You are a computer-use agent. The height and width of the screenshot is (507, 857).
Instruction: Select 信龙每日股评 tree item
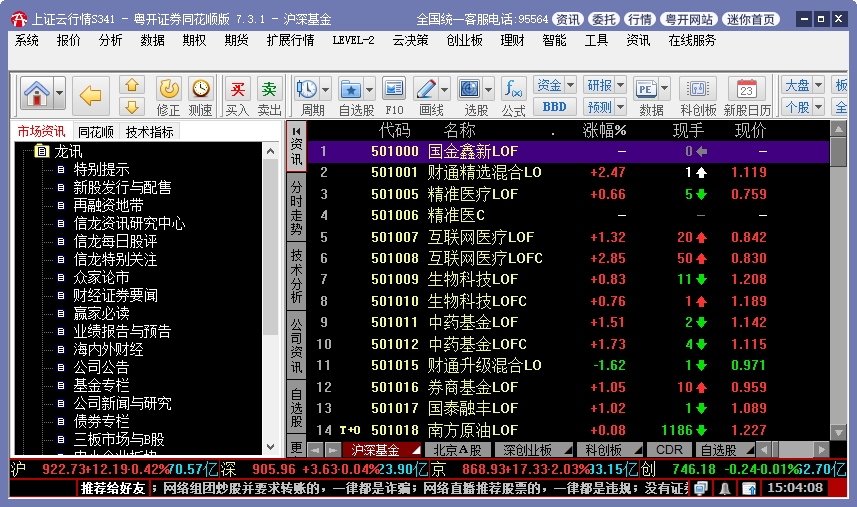115,241
